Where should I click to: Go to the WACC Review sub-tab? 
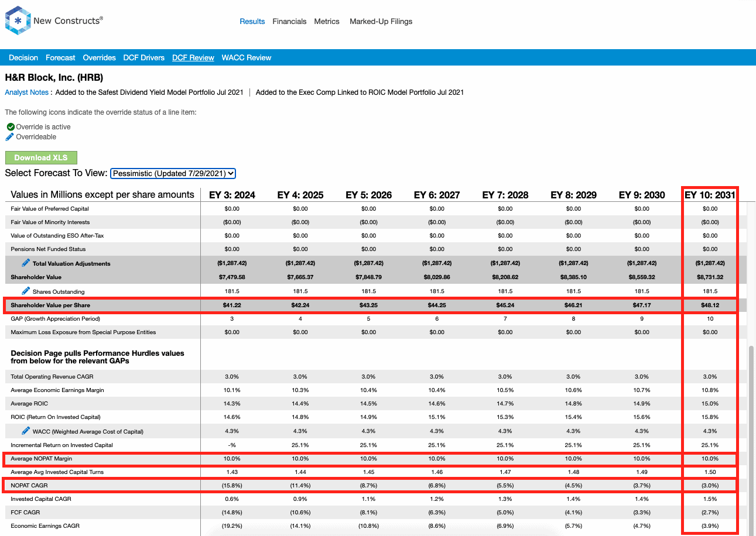[x=247, y=58]
